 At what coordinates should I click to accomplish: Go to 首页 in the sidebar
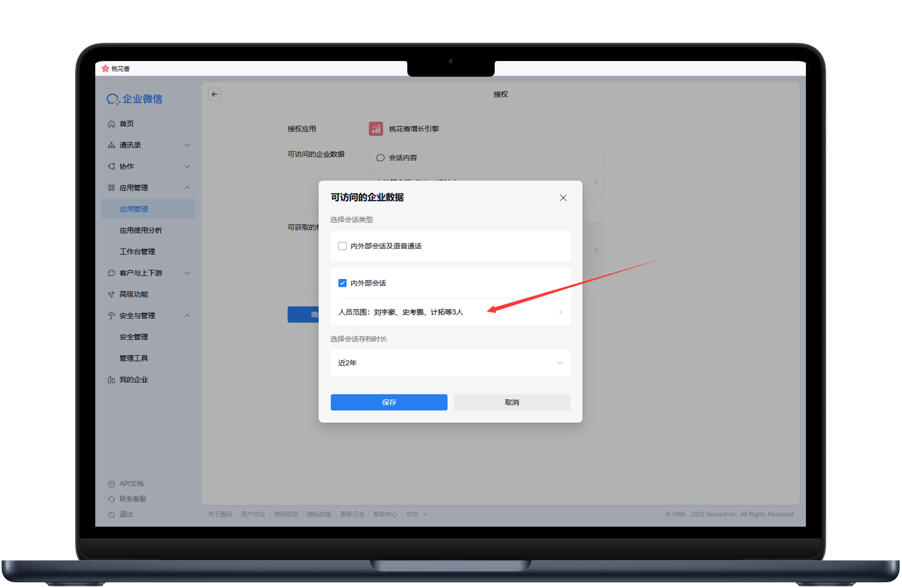pyautogui.click(x=127, y=124)
